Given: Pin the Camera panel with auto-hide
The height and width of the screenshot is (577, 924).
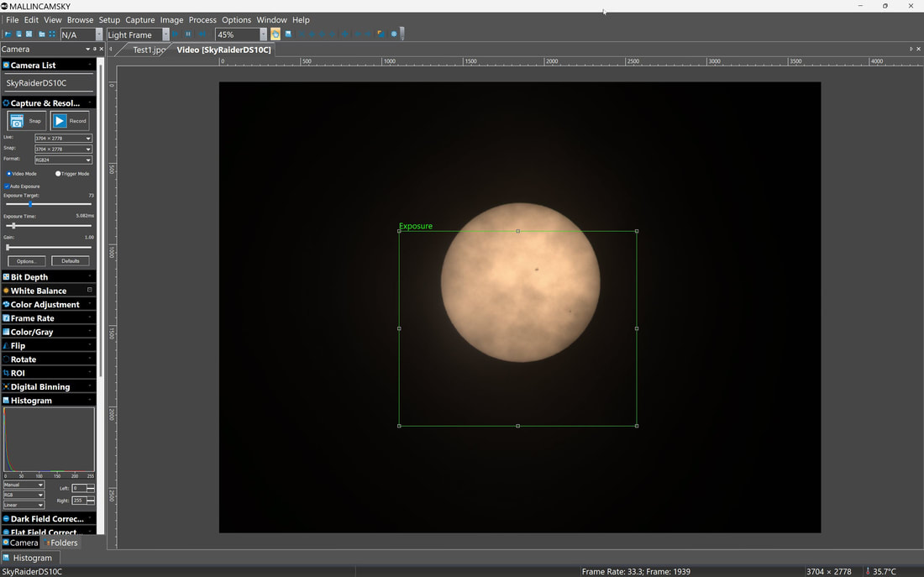Looking at the screenshot, I should (x=95, y=49).
